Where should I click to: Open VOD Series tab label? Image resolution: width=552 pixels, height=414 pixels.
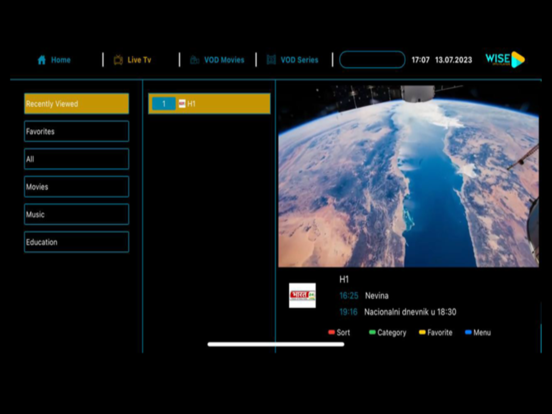299,60
